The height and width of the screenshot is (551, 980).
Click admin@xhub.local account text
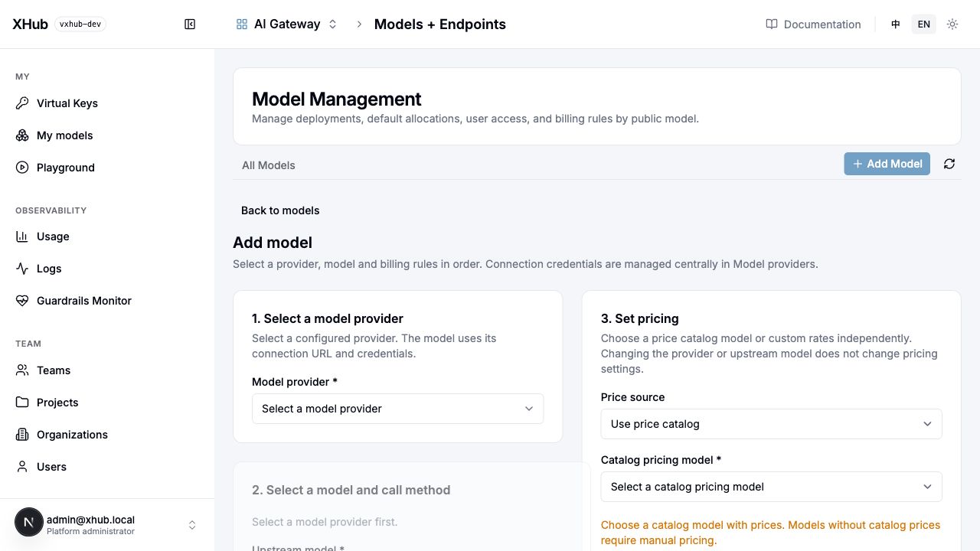click(90, 520)
